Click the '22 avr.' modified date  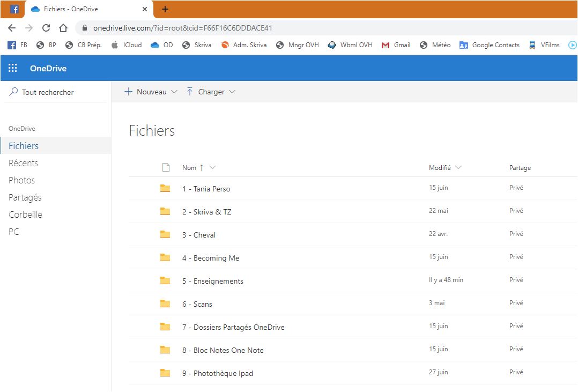[x=438, y=234]
